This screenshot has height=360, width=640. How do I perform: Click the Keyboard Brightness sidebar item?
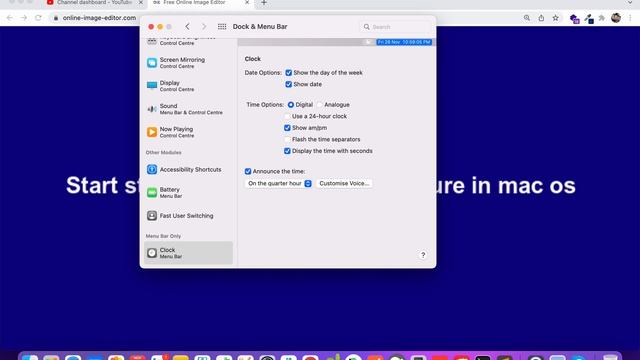click(x=188, y=41)
